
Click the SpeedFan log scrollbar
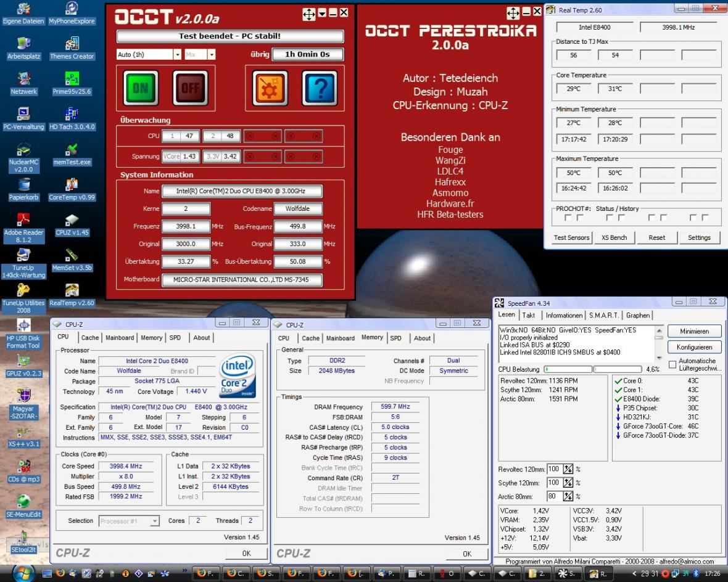pos(659,344)
